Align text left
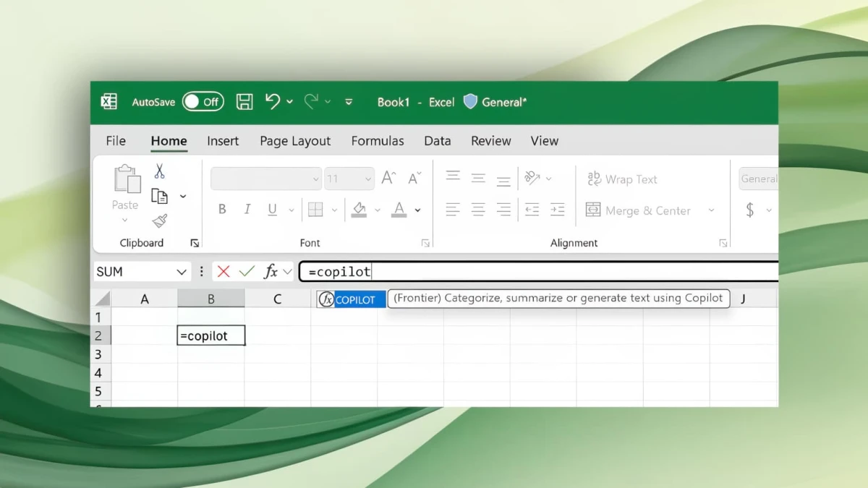The height and width of the screenshot is (488, 868). pyautogui.click(x=453, y=210)
